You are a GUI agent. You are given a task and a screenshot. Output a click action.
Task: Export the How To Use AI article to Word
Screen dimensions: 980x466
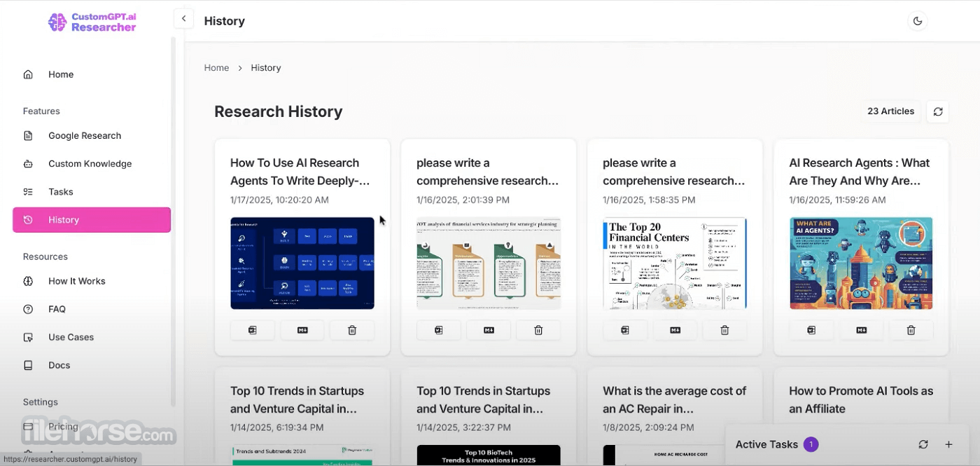pyautogui.click(x=253, y=330)
